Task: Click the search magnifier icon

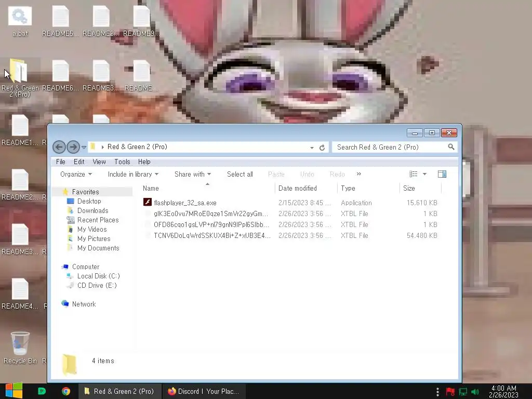Action: pyautogui.click(x=451, y=147)
